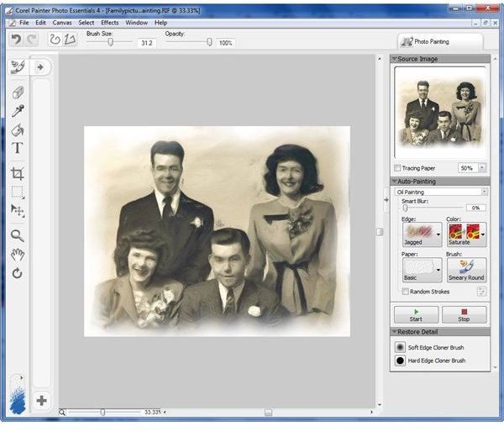This screenshot has height=432, width=504.
Task: Select the Paint Bucket tool
Action: [18, 129]
